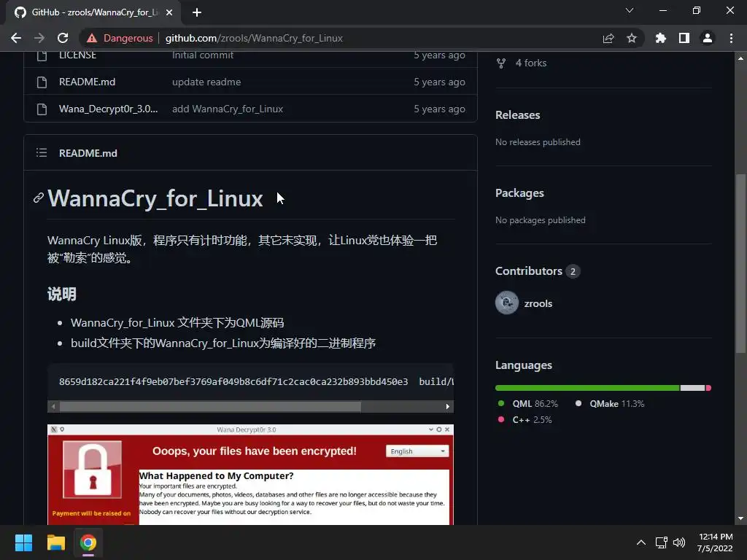Open the zrools contributor profile name
Image resolution: width=747 pixels, height=560 pixels.
(538, 304)
